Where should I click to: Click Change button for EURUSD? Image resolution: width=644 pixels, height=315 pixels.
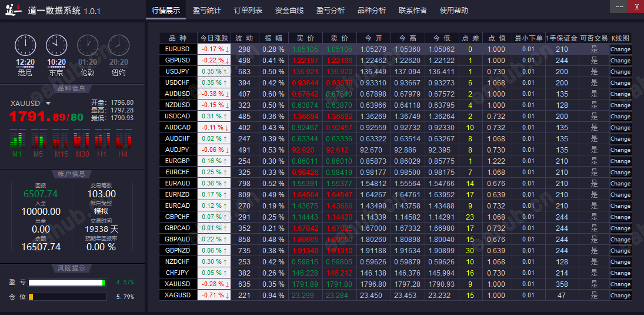(x=620, y=49)
